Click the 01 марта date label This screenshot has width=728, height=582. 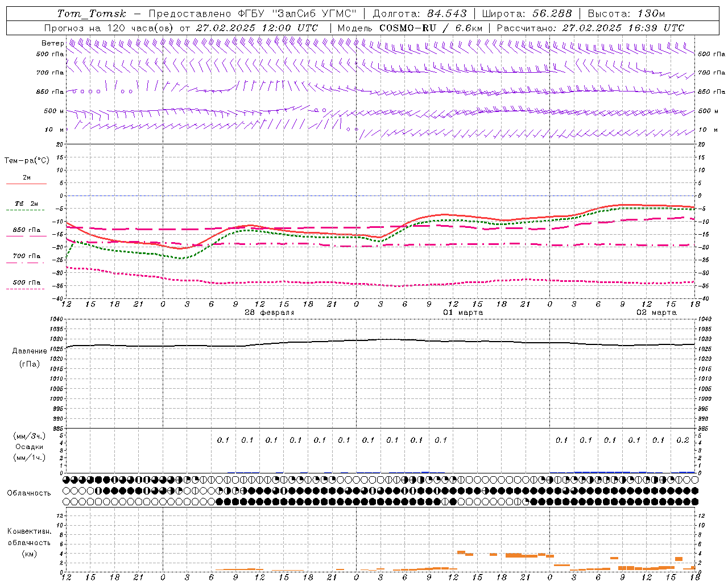[463, 313]
